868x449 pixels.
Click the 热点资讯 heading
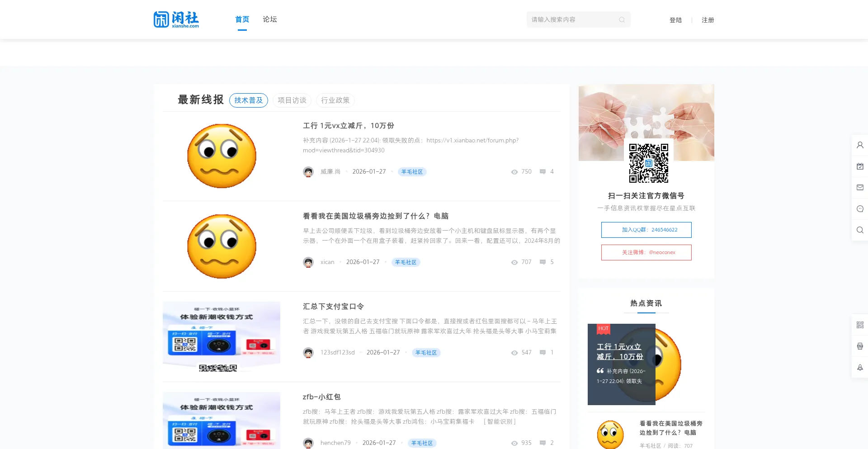[646, 303]
